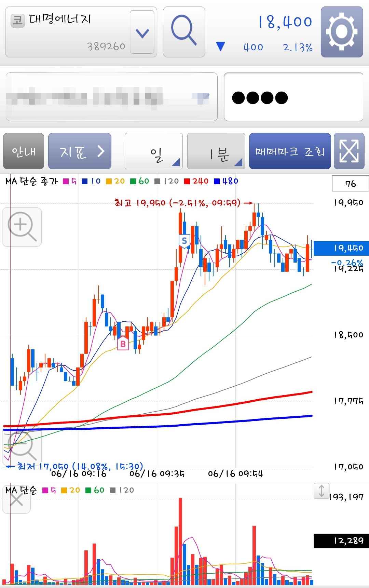
Task: Click the MA 240 red legend swatch
Action: (187, 182)
